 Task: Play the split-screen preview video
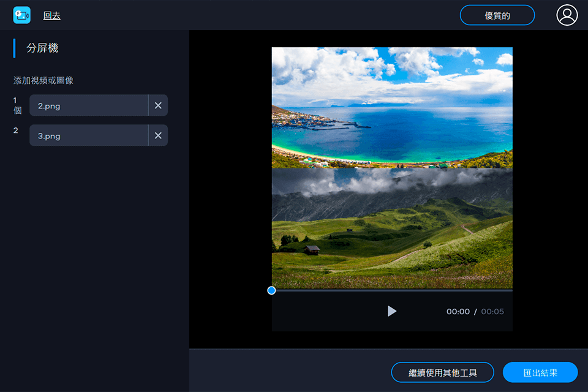[x=392, y=311]
